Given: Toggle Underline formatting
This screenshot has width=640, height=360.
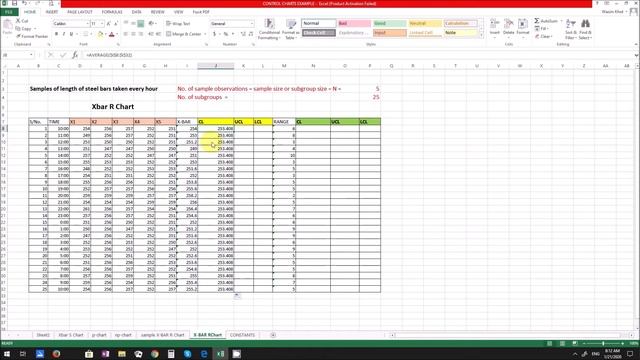Looking at the screenshot, I should 71,34.
